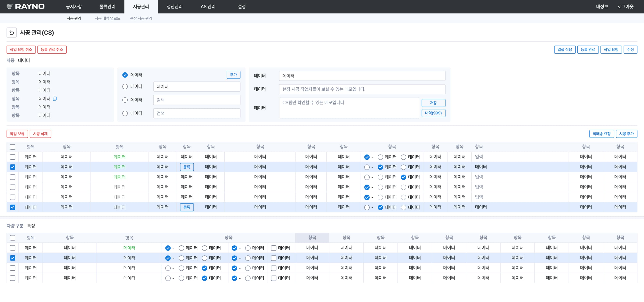Click the copy icon next to 데이터
The image size is (644, 302).
click(55, 99)
